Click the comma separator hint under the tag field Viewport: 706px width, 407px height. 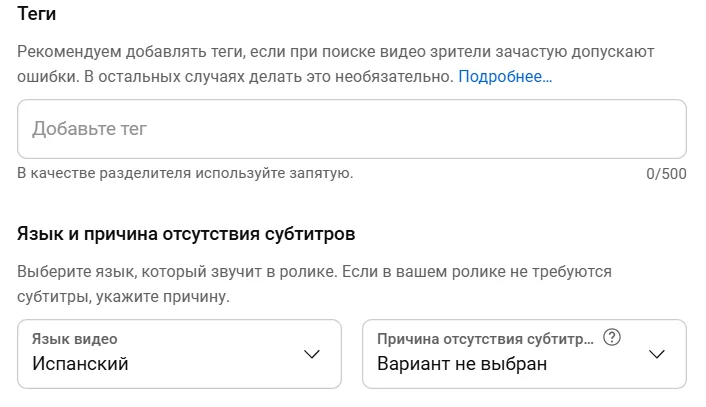185,174
